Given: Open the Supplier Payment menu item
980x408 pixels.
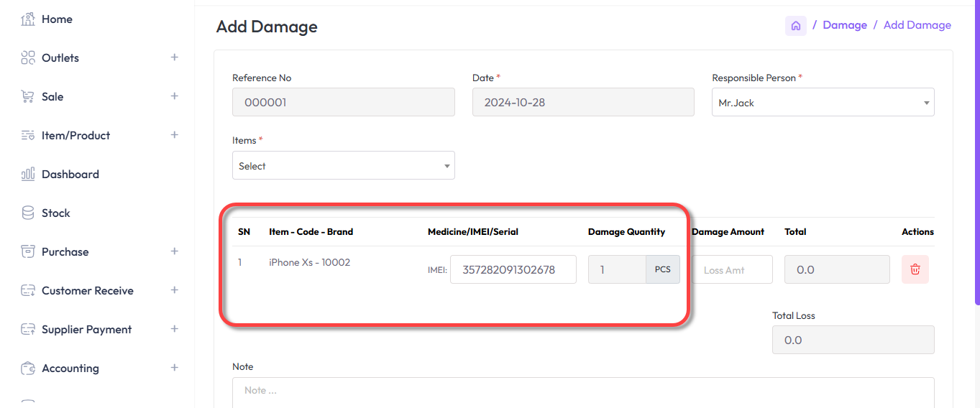Looking at the screenshot, I should tap(86, 330).
